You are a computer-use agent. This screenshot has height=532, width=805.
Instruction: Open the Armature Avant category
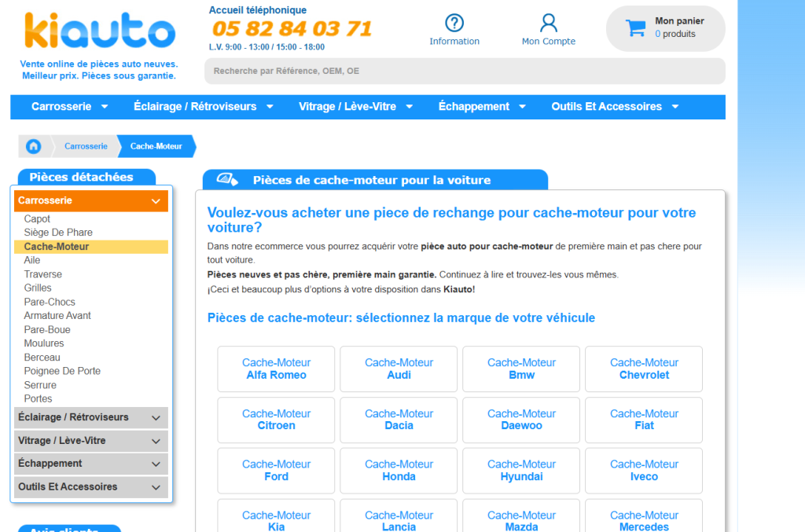(57, 315)
